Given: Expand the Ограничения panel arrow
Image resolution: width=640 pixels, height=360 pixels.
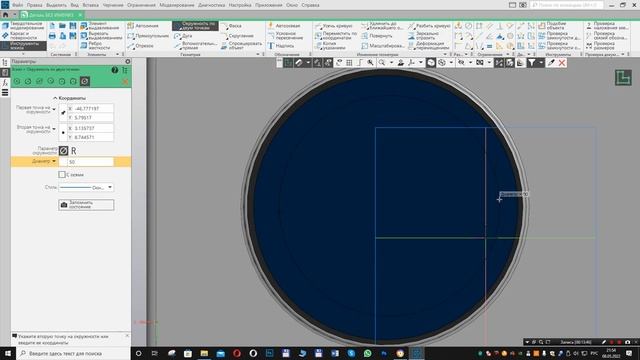Looking at the screenshot, I should pos(508,54).
